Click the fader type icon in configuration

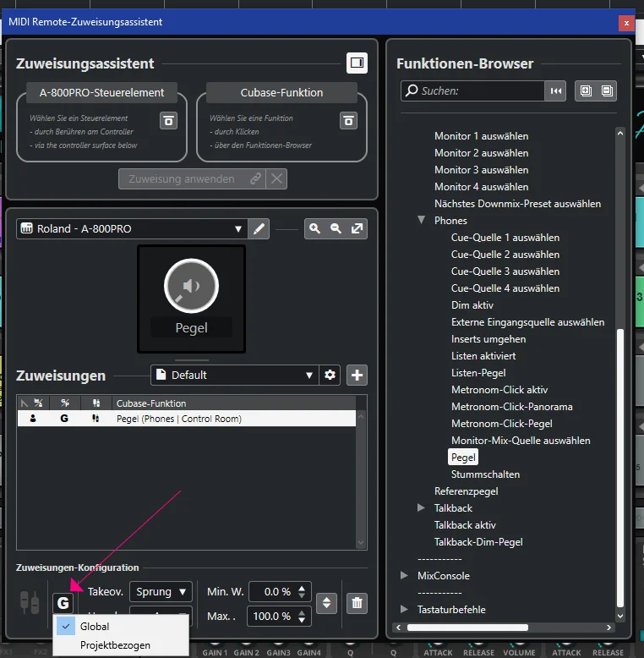[30, 603]
